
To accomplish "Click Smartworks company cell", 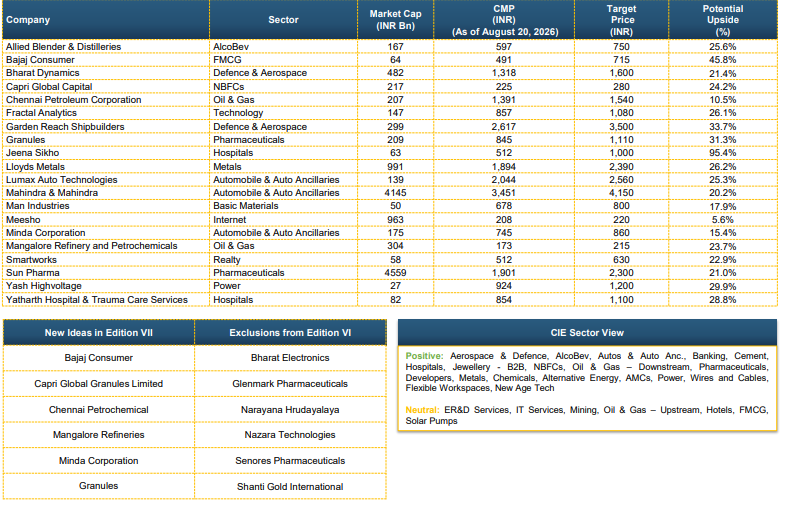I will [x=31, y=260].
